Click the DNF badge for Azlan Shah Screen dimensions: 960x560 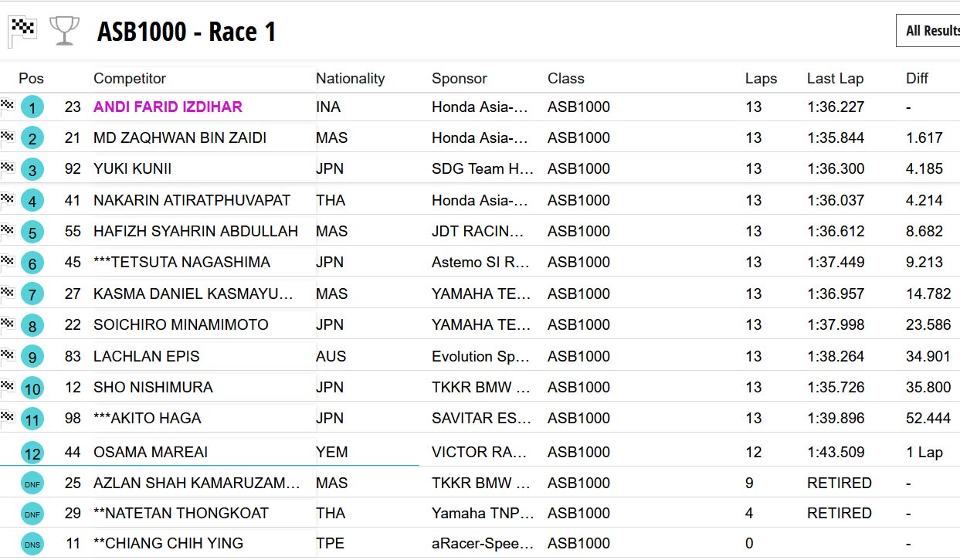point(32,484)
